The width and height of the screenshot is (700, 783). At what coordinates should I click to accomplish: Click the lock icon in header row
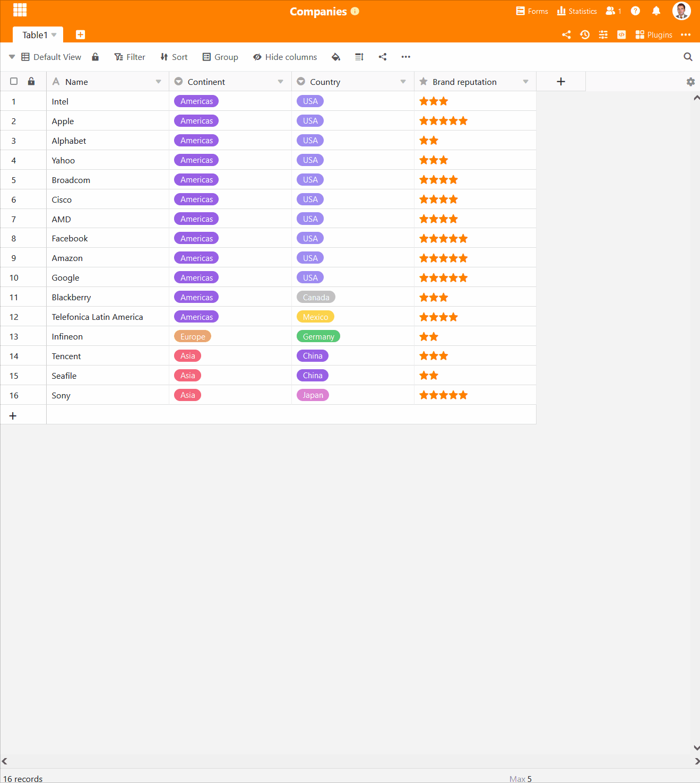(31, 81)
